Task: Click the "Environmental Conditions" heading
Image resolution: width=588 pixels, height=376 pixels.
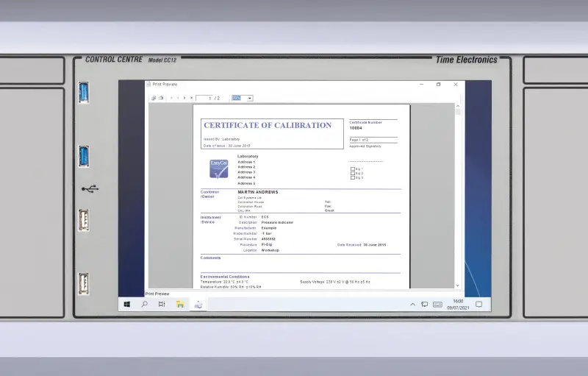Action: click(225, 277)
